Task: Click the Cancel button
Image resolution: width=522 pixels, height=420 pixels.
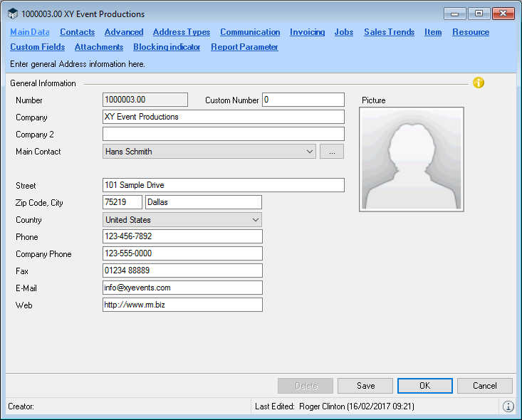Action: 485,386
